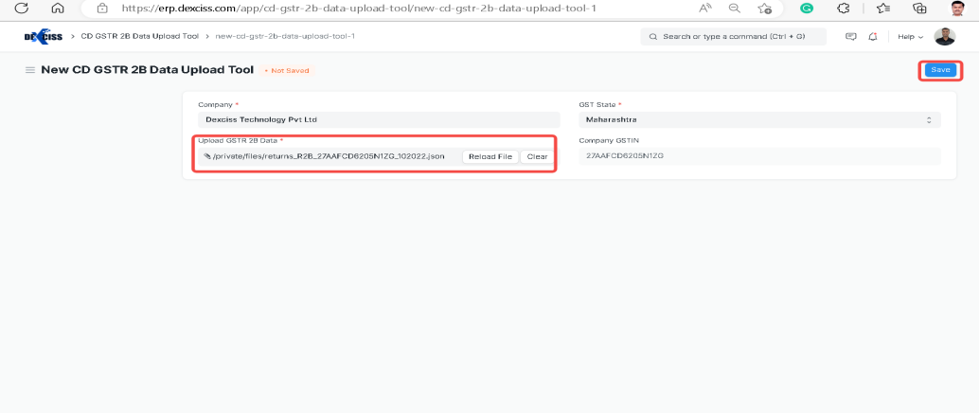
Task: Click the browser refresh icon
Action: [x=21, y=8]
